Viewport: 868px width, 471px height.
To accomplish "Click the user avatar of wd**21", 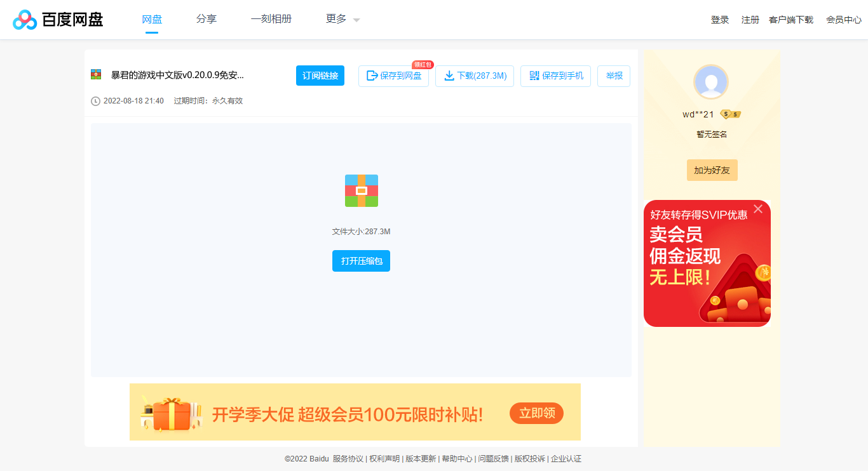I will click(712, 81).
